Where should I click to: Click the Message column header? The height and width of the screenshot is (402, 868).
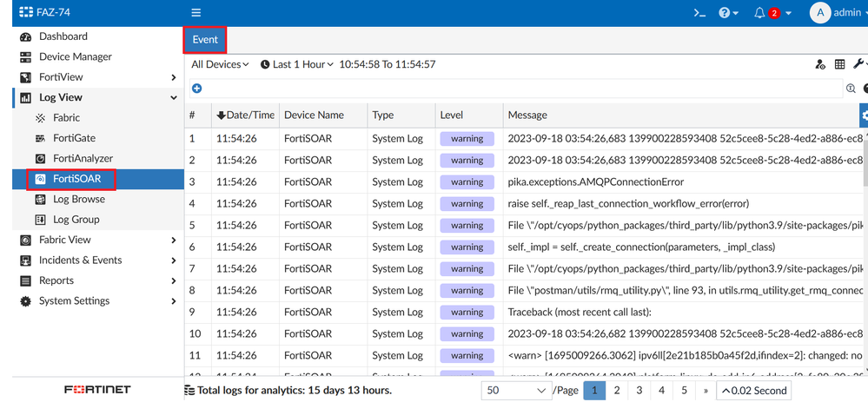tap(681, 115)
